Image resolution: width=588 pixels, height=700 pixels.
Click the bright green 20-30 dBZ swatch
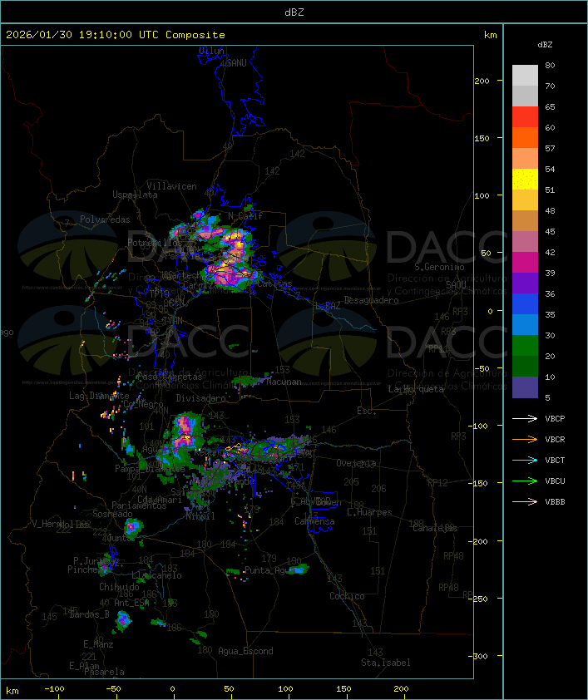[x=525, y=346]
